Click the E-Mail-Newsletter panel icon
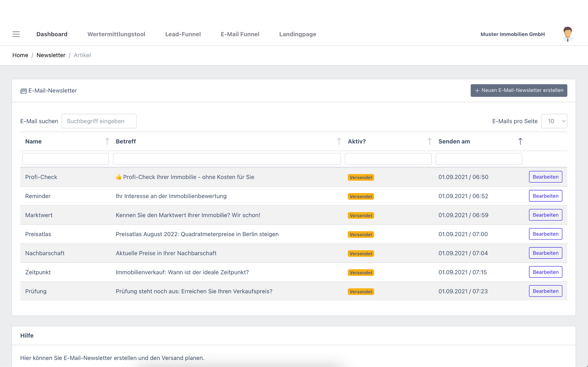Viewport: 588px width, 367px height. click(23, 91)
